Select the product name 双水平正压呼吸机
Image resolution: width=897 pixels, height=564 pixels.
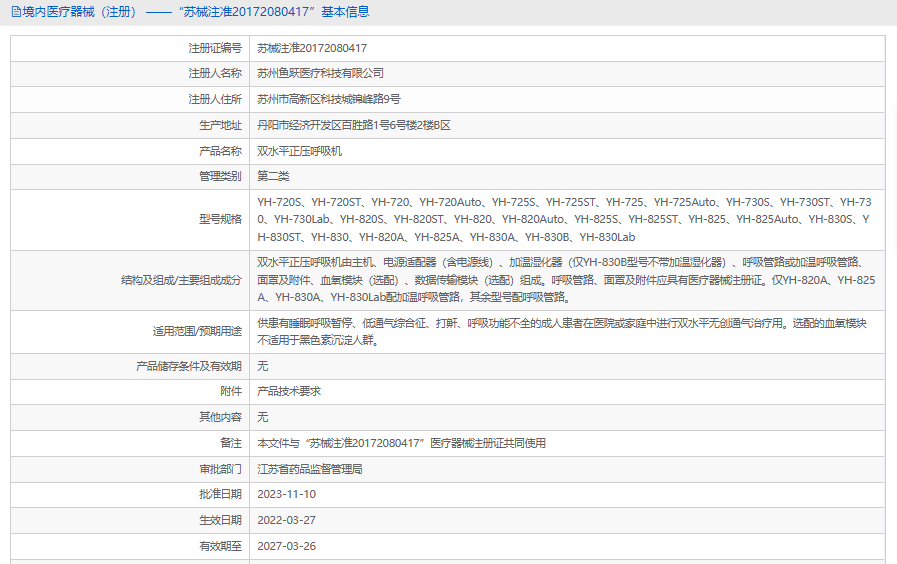299,151
